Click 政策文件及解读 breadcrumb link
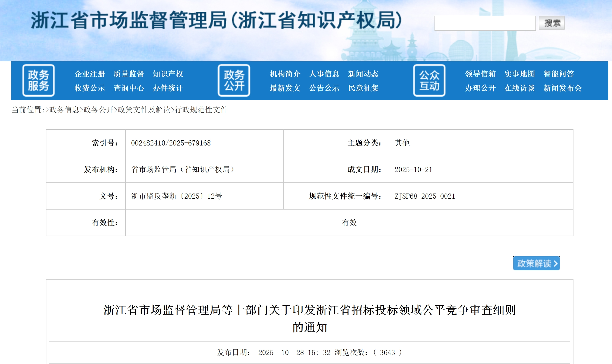612x364 pixels. tap(144, 110)
